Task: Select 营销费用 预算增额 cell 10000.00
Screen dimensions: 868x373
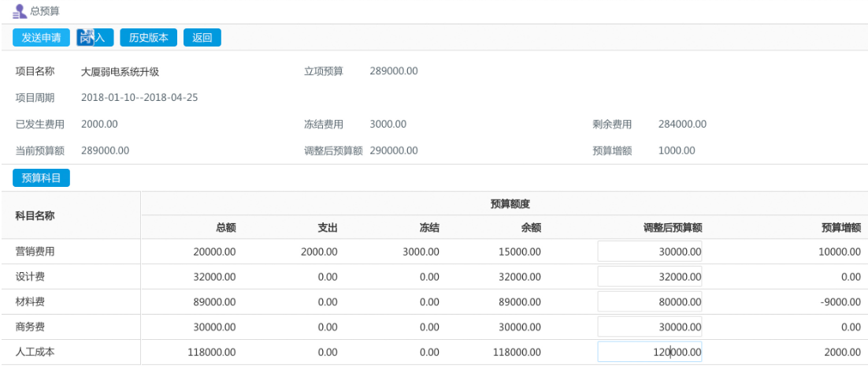Action: (x=839, y=252)
